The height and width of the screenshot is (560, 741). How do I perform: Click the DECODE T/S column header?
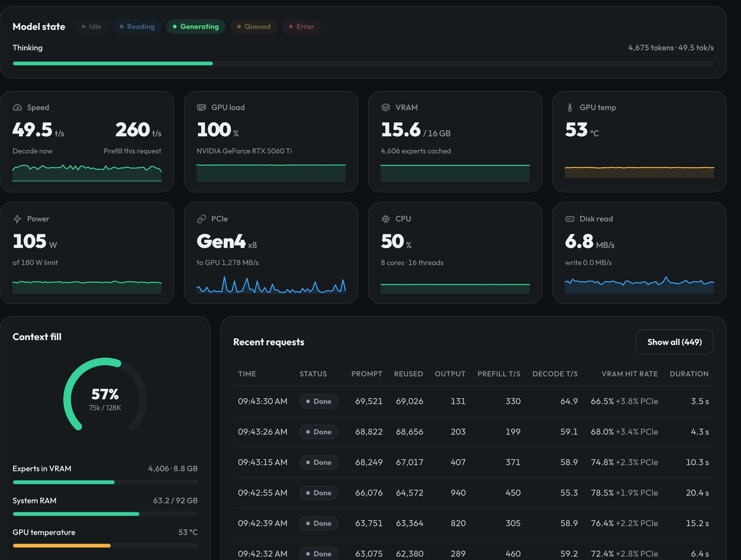(555, 374)
